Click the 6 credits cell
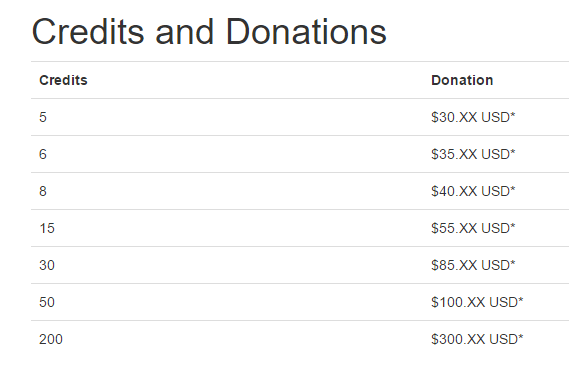 [43, 154]
